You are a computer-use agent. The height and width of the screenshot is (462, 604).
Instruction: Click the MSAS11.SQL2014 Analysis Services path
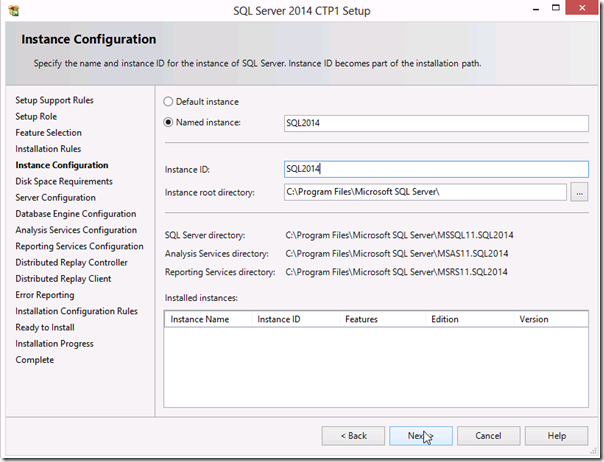[x=397, y=254]
